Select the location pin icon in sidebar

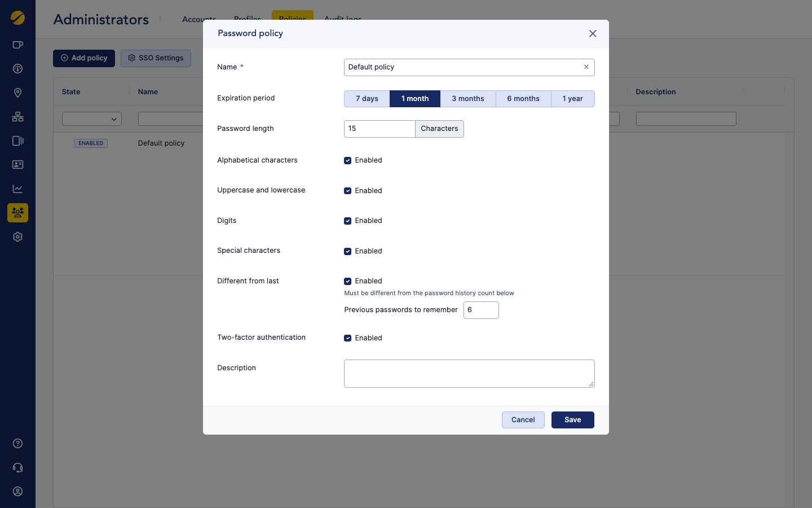coord(17,93)
